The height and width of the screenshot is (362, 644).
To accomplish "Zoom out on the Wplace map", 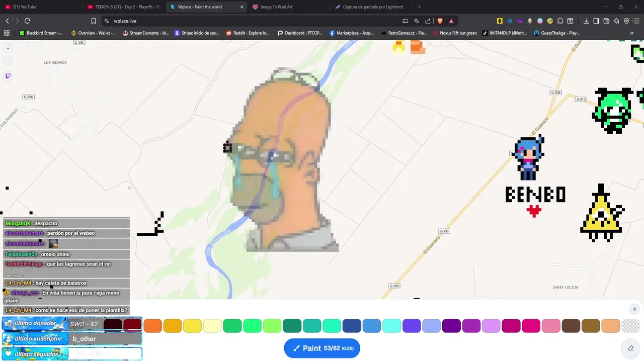I will point(8,61).
